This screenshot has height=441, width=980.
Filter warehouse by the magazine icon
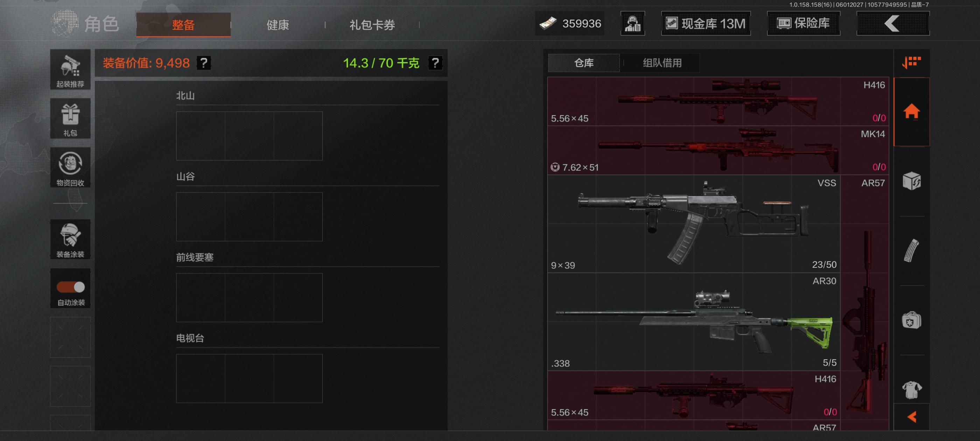(911, 250)
